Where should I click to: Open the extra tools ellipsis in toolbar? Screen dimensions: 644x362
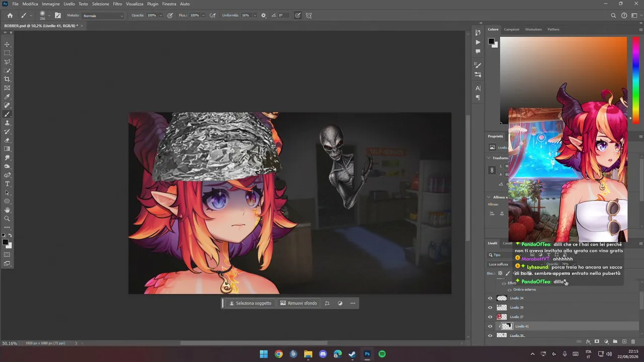pyautogui.click(x=7, y=228)
